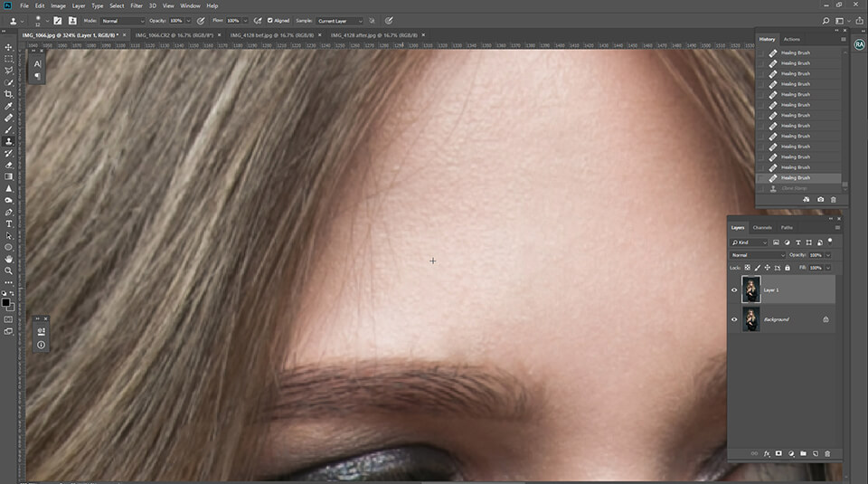Hide the Background layer eye icon

click(734, 319)
